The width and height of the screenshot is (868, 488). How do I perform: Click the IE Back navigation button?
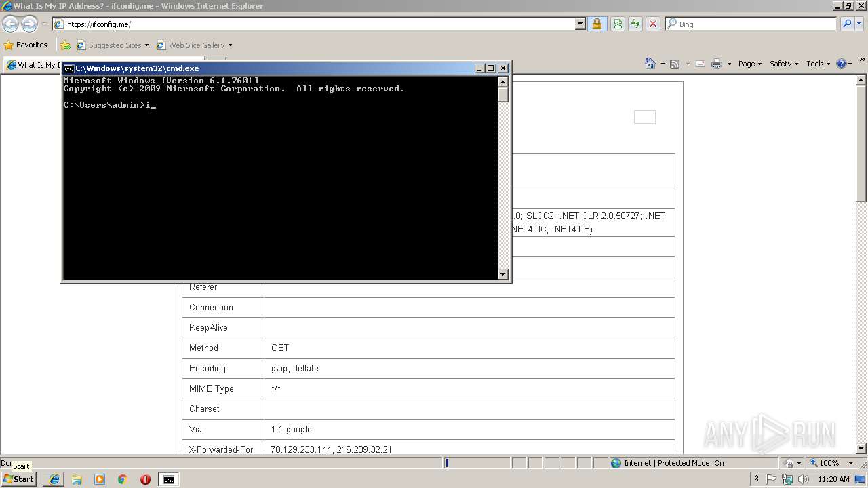click(10, 24)
